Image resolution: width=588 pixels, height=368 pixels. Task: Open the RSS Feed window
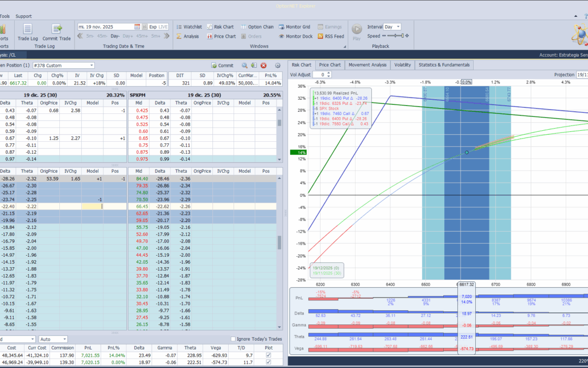[331, 37]
